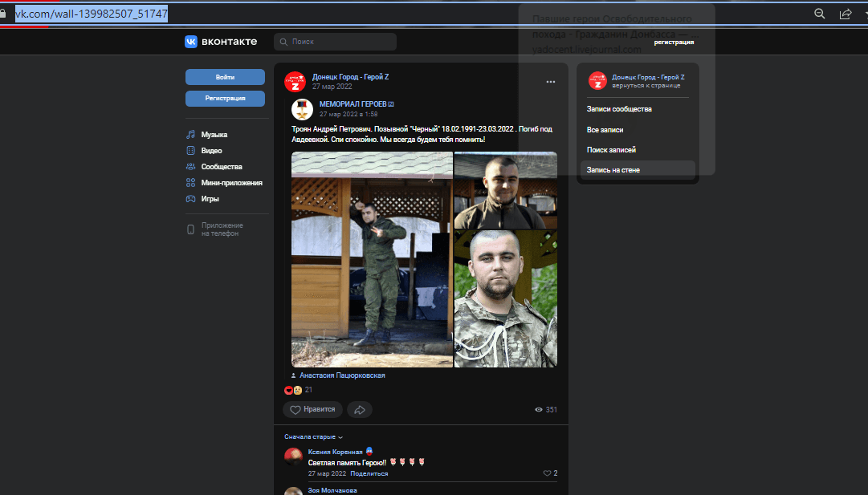Open Зоя Молчанова commenter profile
This screenshot has width=868, height=495.
click(332, 490)
